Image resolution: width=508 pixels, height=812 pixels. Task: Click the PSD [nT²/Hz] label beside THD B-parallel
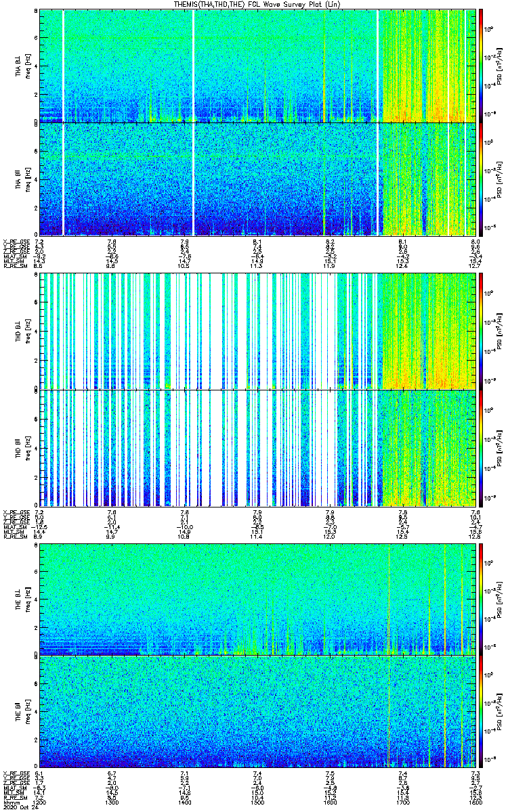click(500, 448)
